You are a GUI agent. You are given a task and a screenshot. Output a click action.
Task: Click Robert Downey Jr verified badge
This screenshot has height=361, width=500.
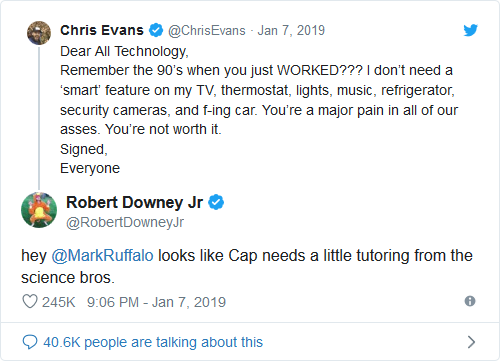pyautogui.click(x=216, y=202)
